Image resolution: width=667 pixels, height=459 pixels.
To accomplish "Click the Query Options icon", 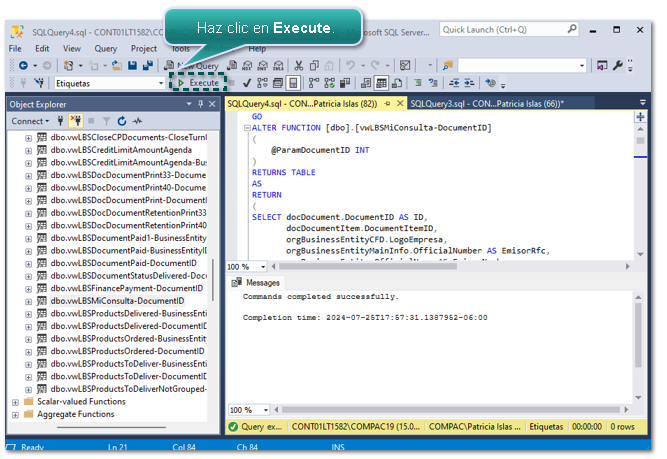I will (278, 83).
